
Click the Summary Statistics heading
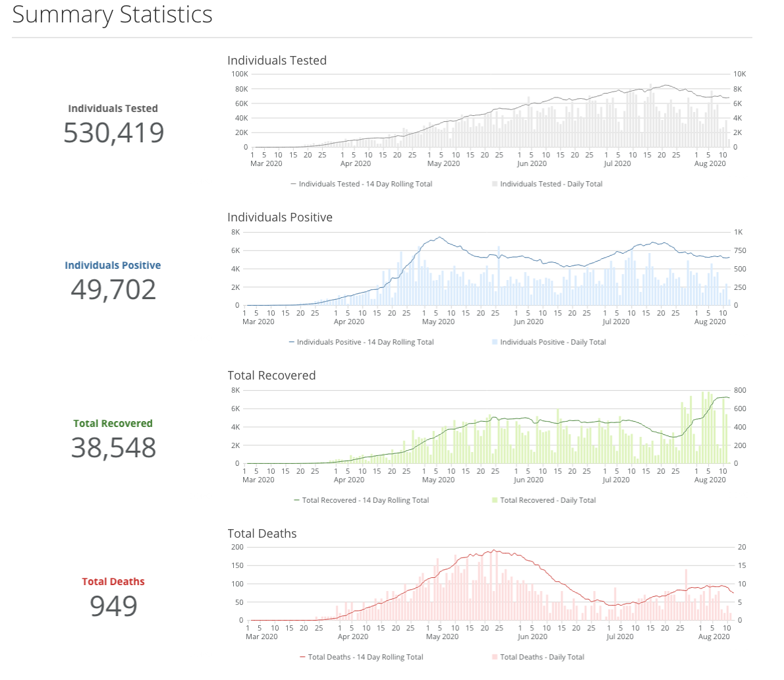113,14
